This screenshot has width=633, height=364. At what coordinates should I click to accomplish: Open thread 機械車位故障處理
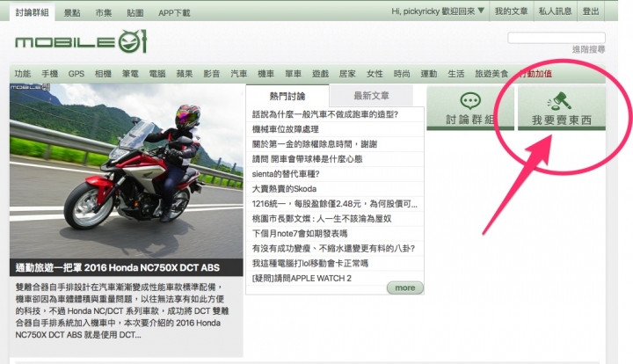pos(286,129)
